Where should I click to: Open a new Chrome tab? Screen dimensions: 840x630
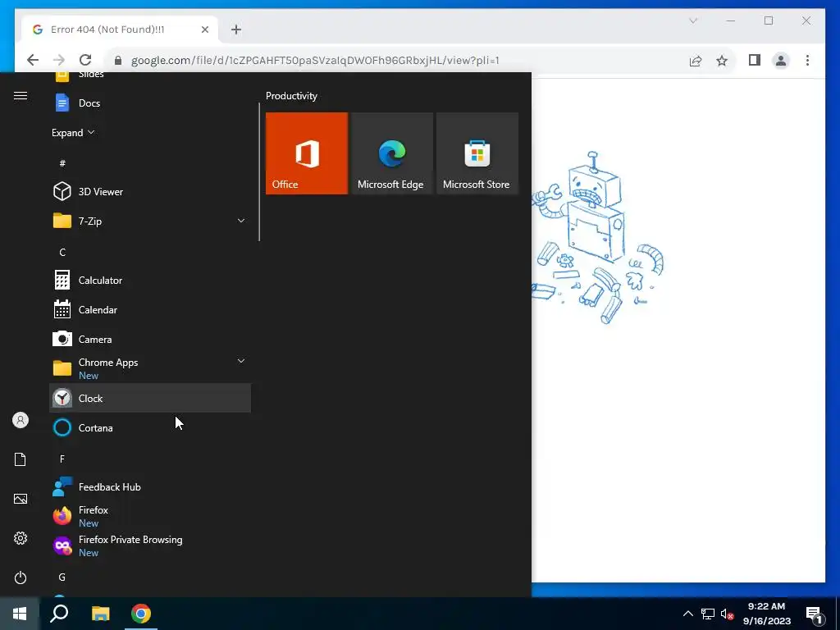pos(236,30)
